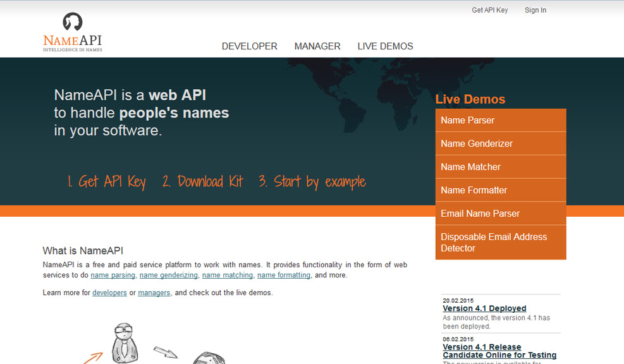
Task: Click the NameAPI logo
Action: pos(73,32)
